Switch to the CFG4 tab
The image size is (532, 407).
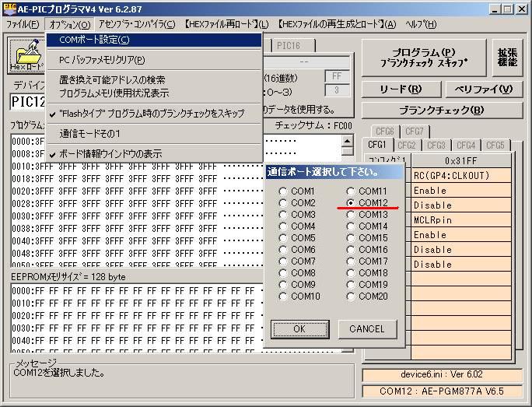(465, 146)
